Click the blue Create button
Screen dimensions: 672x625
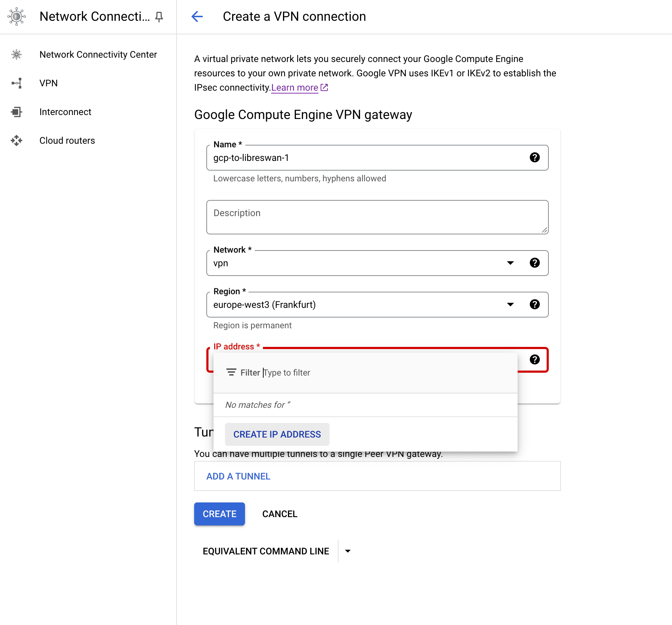tap(219, 514)
